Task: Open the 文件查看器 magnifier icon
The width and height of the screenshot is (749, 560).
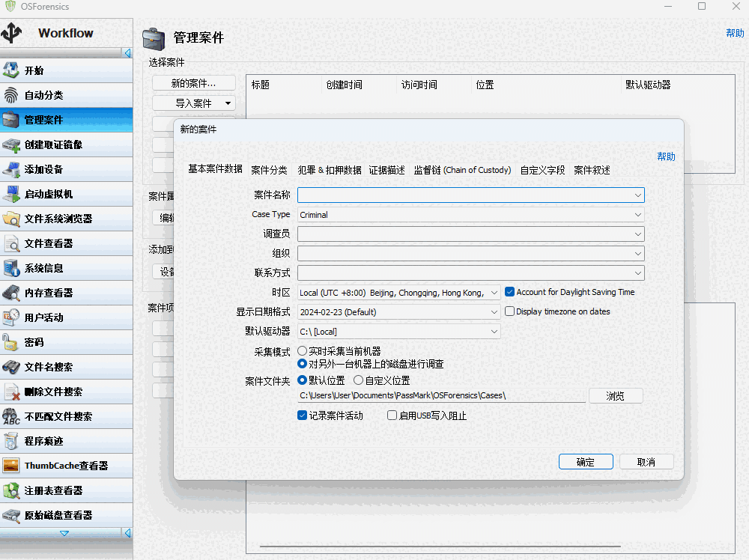Action: [x=11, y=243]
